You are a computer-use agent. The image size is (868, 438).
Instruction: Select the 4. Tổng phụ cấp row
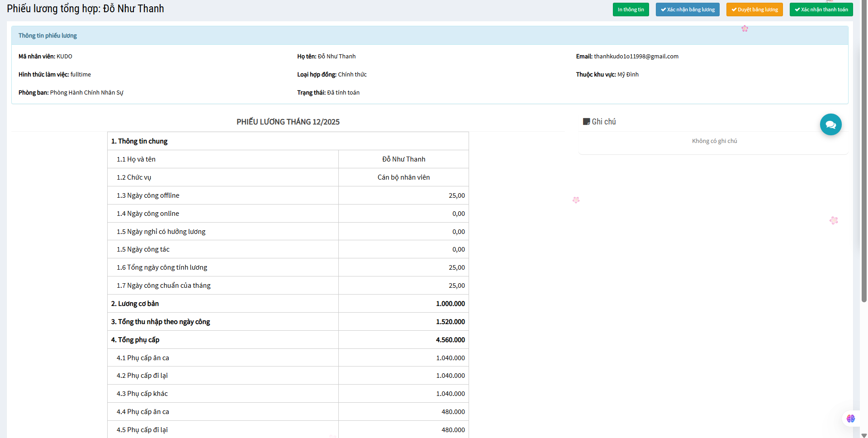pyautogui.click(x=288, y=340)
